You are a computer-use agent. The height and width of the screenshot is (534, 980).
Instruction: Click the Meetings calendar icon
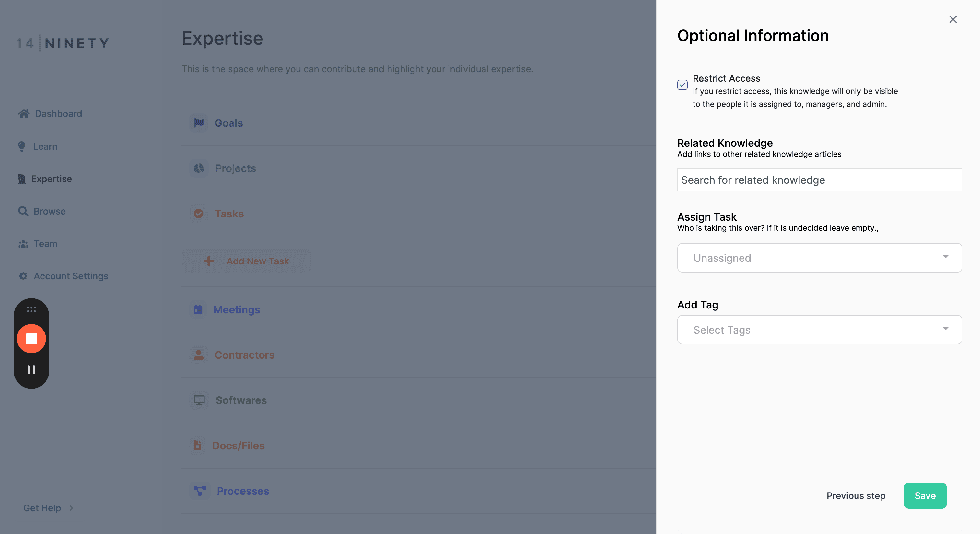(198, 309)
